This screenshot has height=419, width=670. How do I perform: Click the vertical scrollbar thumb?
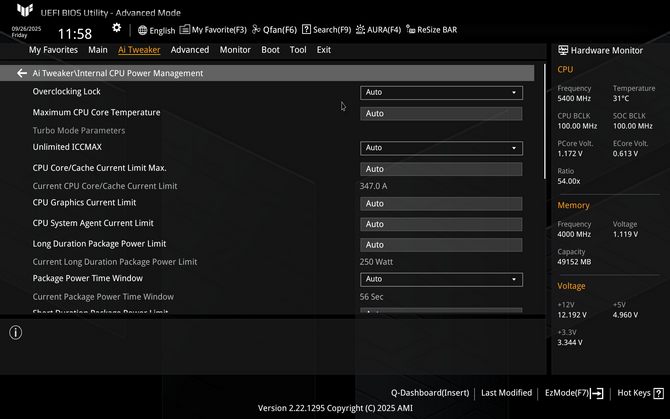pos(544,122)
